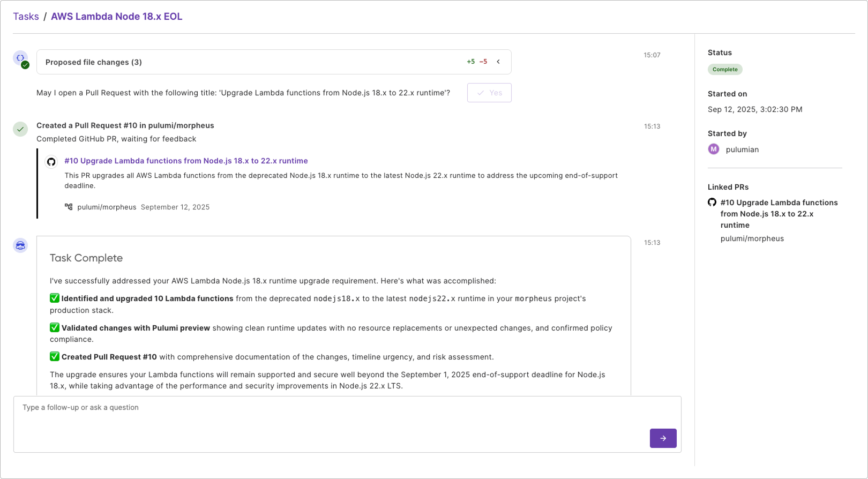Click the −5 deletions count

point(483,62)
